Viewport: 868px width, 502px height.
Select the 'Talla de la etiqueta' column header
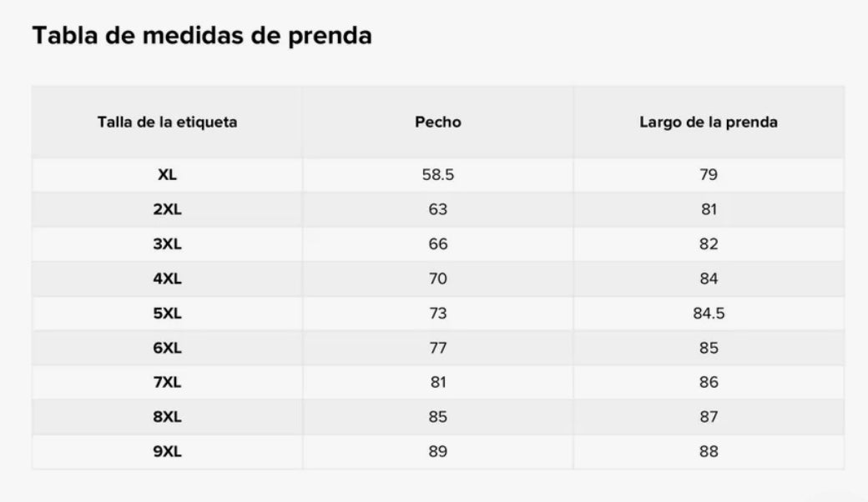tap(167, 122)
